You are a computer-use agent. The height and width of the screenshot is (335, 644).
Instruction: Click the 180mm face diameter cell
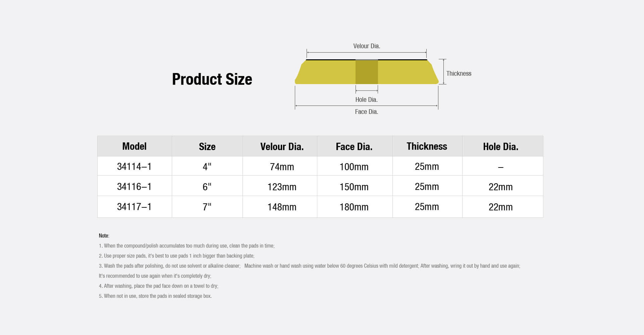(x=354, y=207)
